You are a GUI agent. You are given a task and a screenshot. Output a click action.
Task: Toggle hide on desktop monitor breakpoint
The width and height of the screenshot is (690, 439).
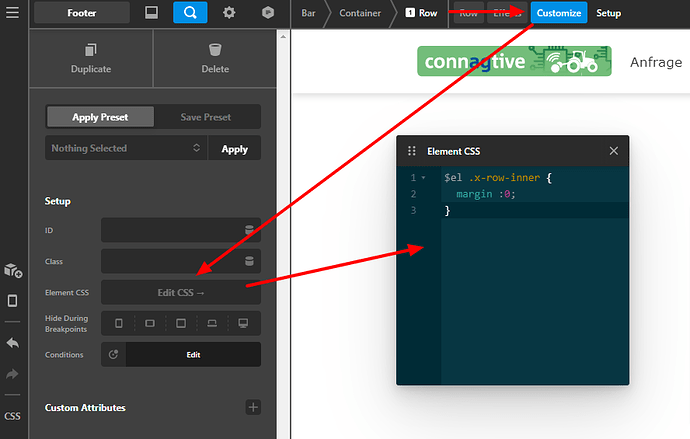tap(243, 323)
